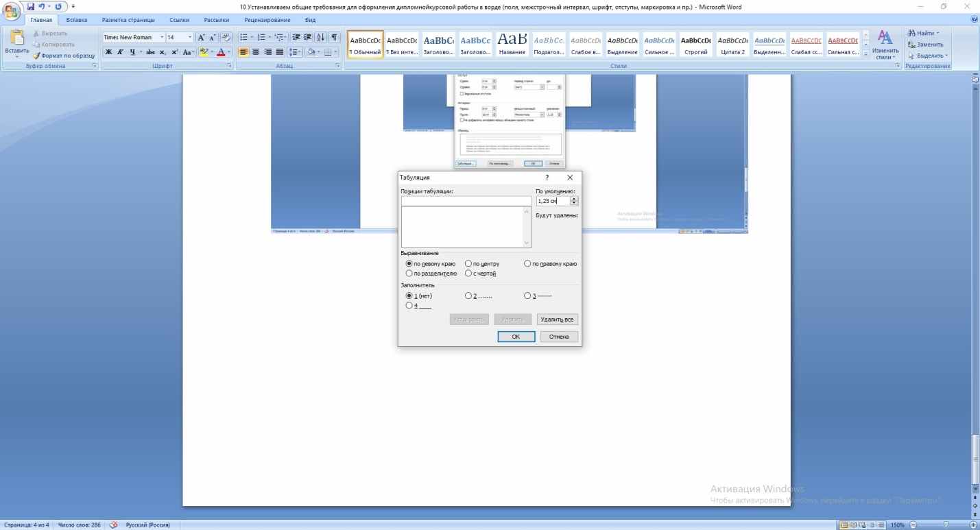
Task: Toggle italic formatting К
Action: pyautogui.click(x=121, y=53)
